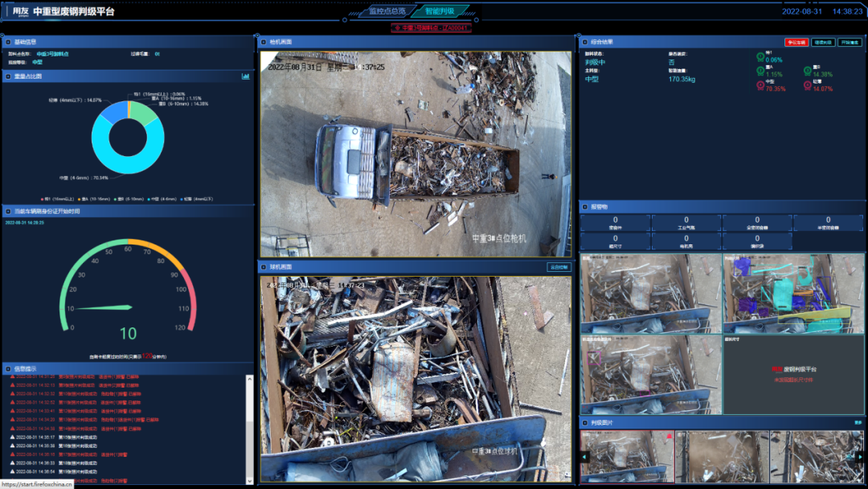
Task: Open the middle 判级图片 thumbnail
Action: tap(722, 457)
